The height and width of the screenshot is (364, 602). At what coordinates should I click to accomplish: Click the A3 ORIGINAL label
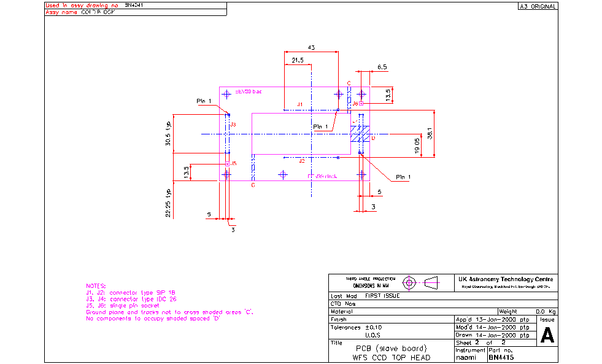[538, 7]
